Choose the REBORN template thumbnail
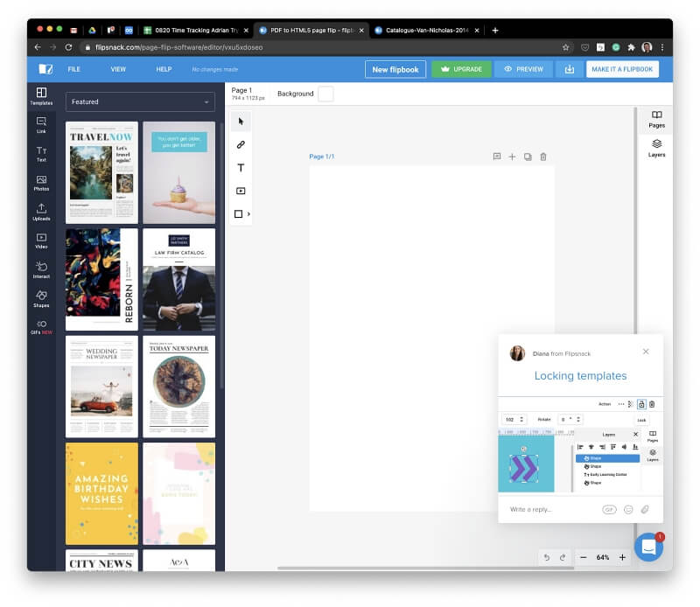 [101, 280]
